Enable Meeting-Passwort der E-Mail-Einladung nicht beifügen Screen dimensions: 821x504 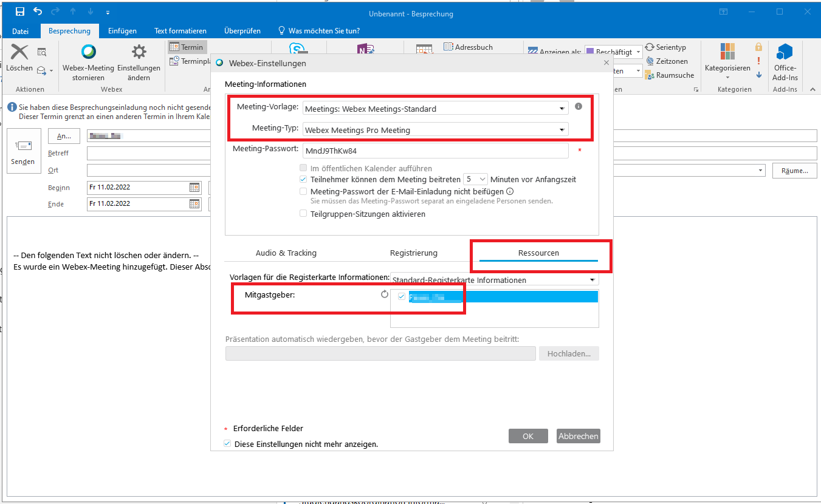(303, 191)
